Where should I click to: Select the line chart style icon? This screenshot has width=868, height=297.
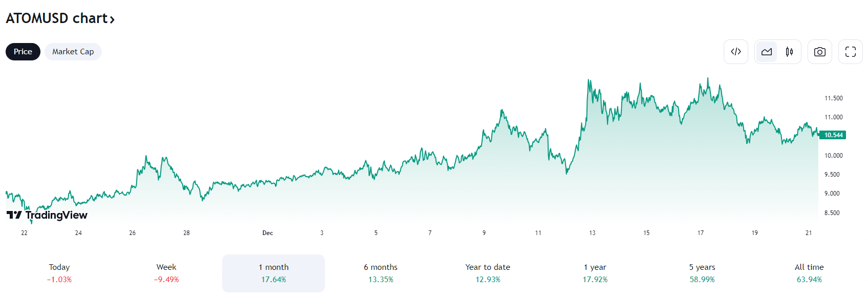click(x=766, y=52)
